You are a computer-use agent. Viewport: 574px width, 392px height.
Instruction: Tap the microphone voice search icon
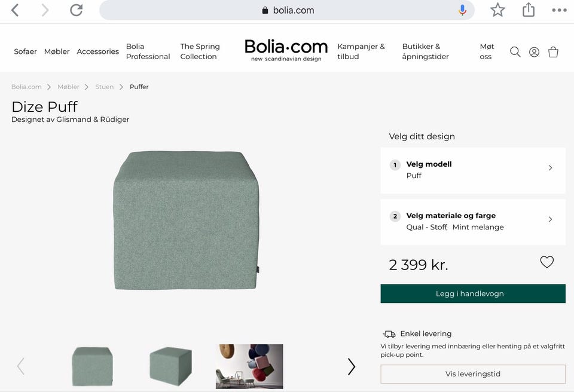click(x=462, y=10)
